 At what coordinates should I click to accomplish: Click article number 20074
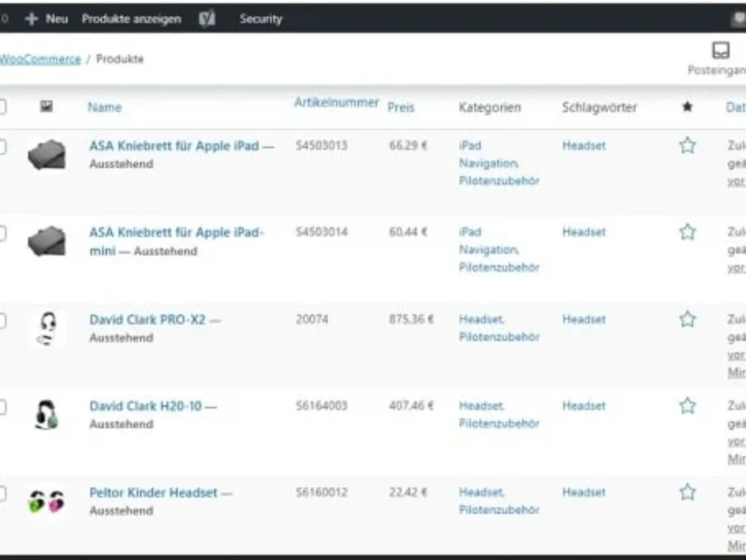coord(312,319)
